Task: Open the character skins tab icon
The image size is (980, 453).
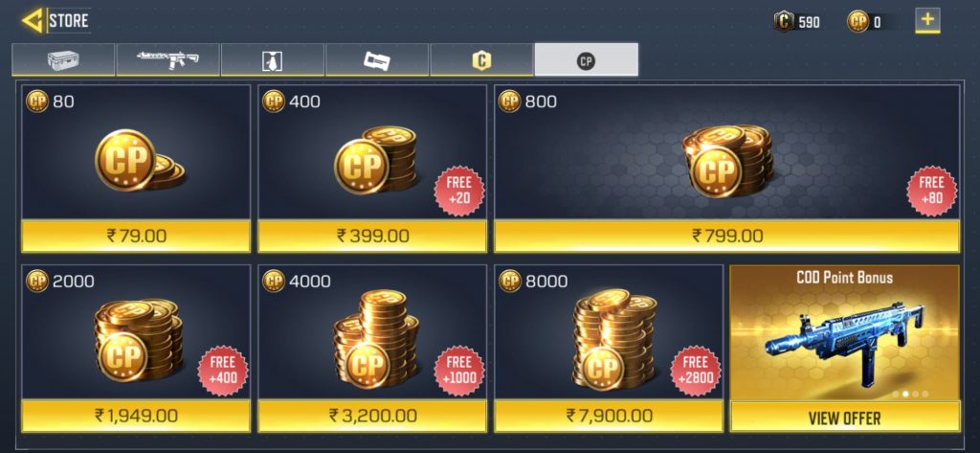Action: (x=273, y=60)
